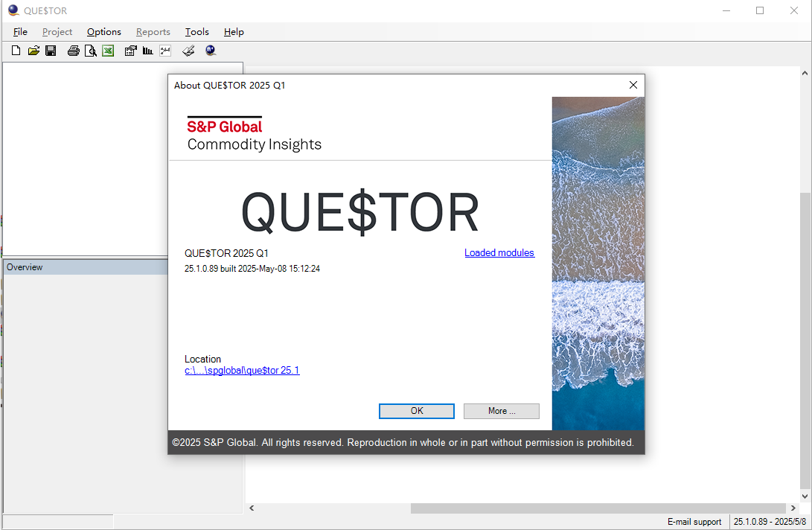This screenshot has height=530, width=812.
Task: Close the About QUE$TOR dialog
Action: pyautogui.click(x=633, y=85)
